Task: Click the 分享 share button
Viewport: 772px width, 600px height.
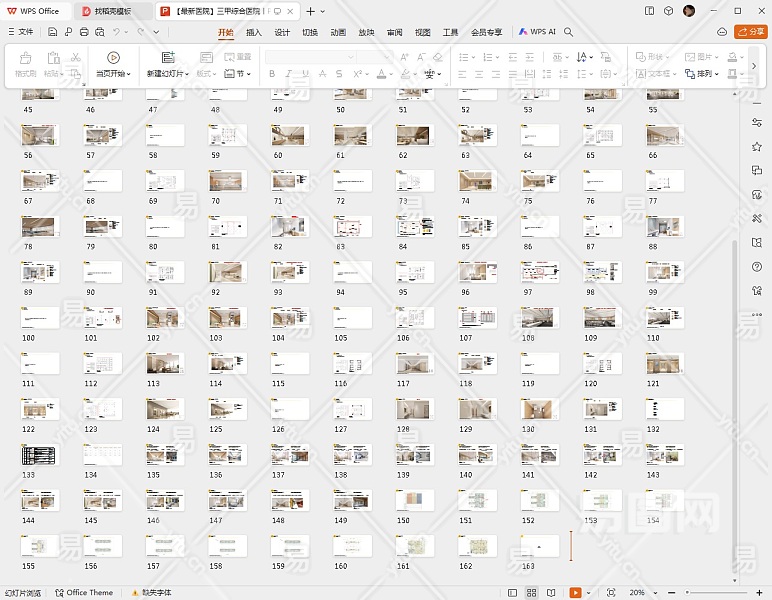Action: pyautogui.click(x=751, y=32)
